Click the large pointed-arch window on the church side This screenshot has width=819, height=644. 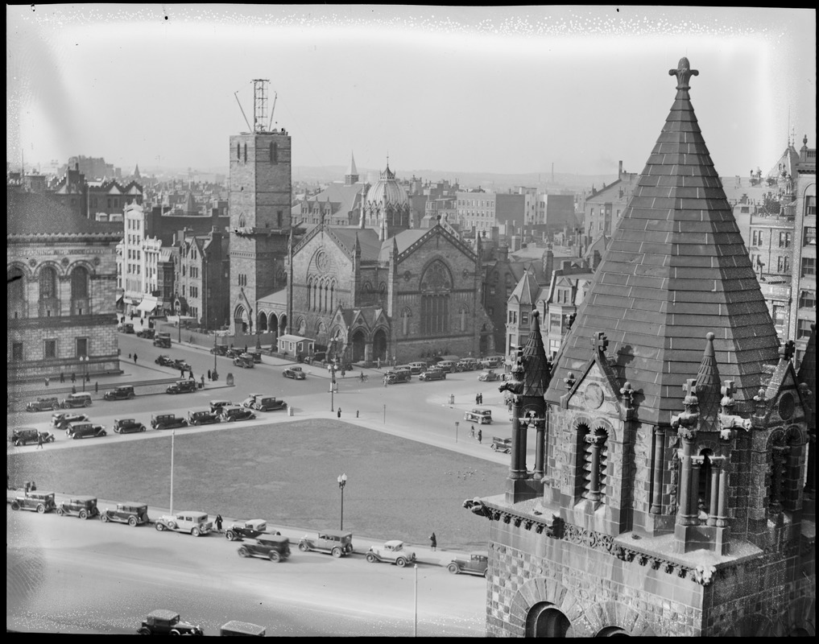[x=435, y=297]
